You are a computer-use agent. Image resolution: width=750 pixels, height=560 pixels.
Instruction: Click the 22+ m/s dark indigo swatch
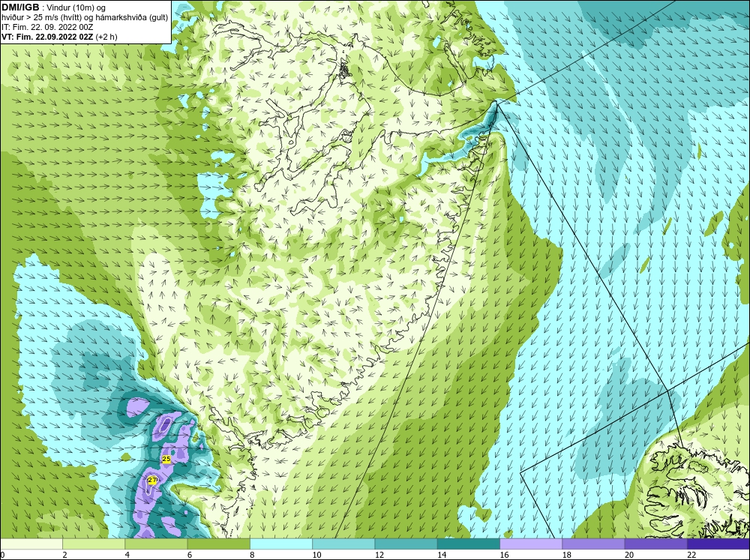coord(718,544)
